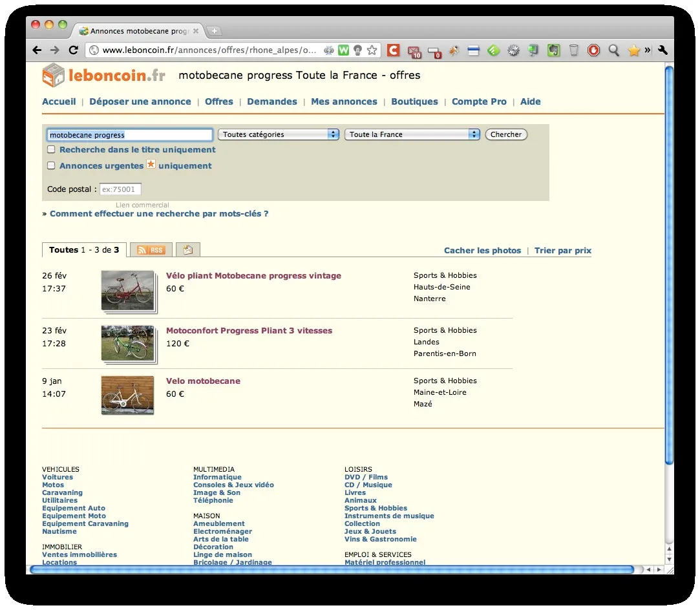Open the Toute la France region dropdown
This screenshot has width=700, height=610.
click(x=412, y=134)
